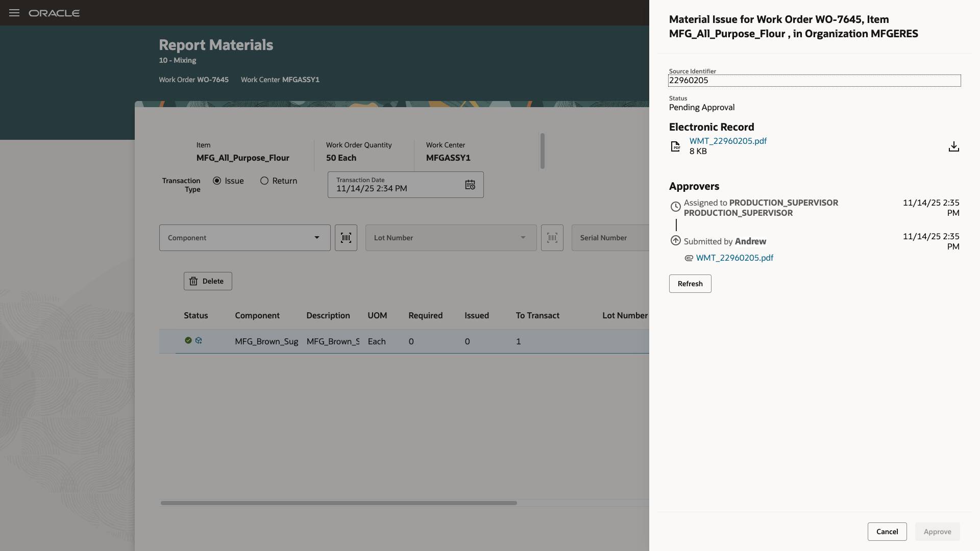
Task: Click the Refresh button under Approvers
Action: click(690, 283)
